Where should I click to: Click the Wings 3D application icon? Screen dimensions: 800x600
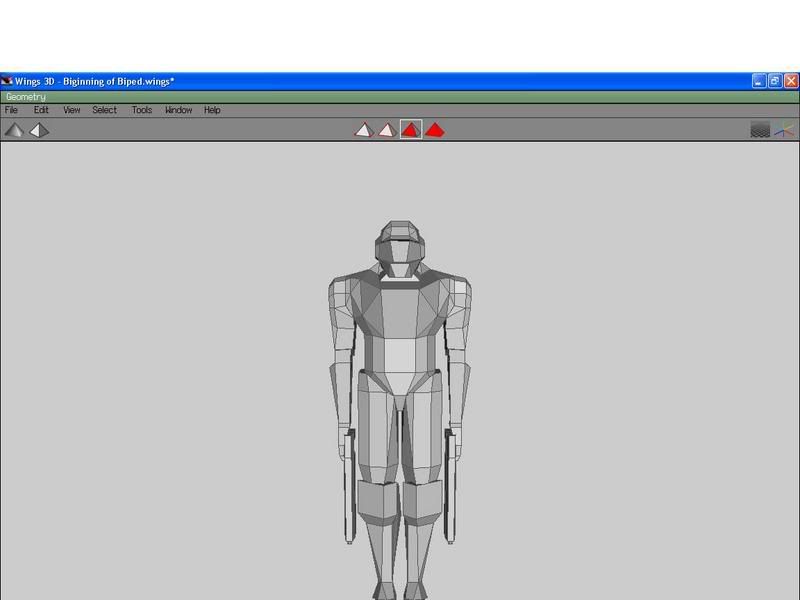coord(7,81)
